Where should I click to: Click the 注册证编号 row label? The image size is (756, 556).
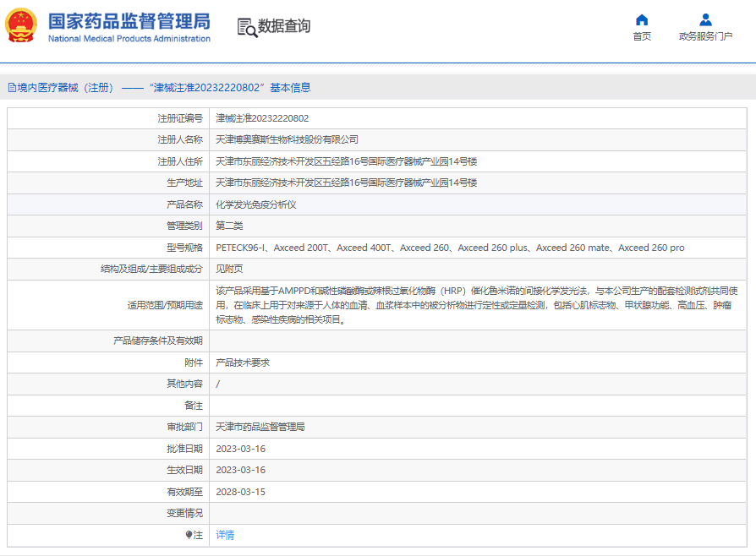[180, 118]
